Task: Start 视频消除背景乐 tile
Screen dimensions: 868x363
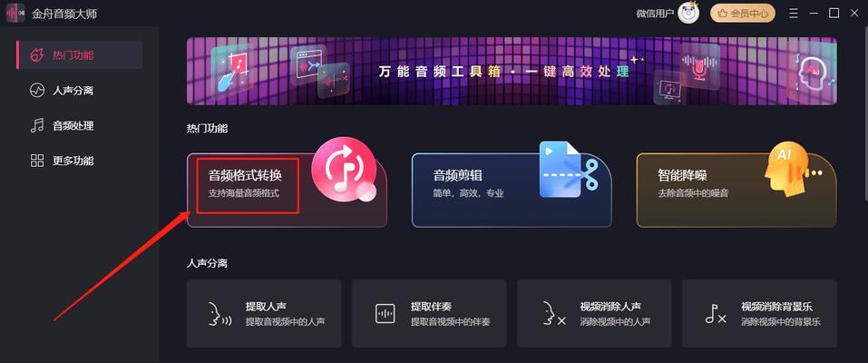Action: click(759, 313)
